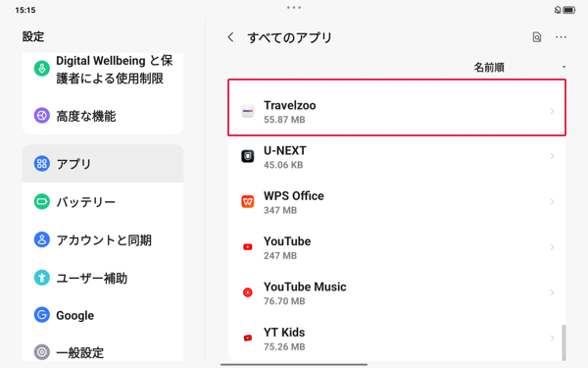Image resolution: width=588 pixels, height=368 pixels.
Task: Tap the 55.87 MB size text
Action: pyautogui.click(x=284, y=120)
